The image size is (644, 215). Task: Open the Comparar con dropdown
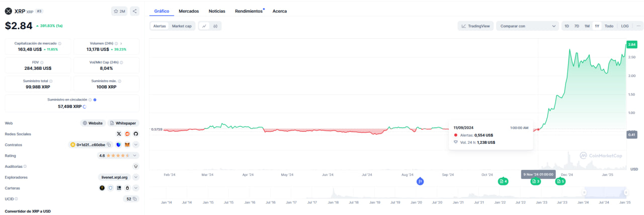coord(527,26)
